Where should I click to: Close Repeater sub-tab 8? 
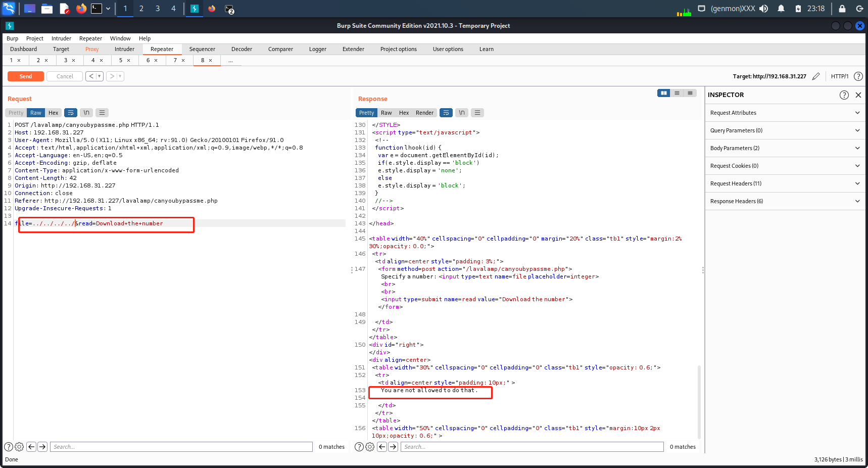211,60
